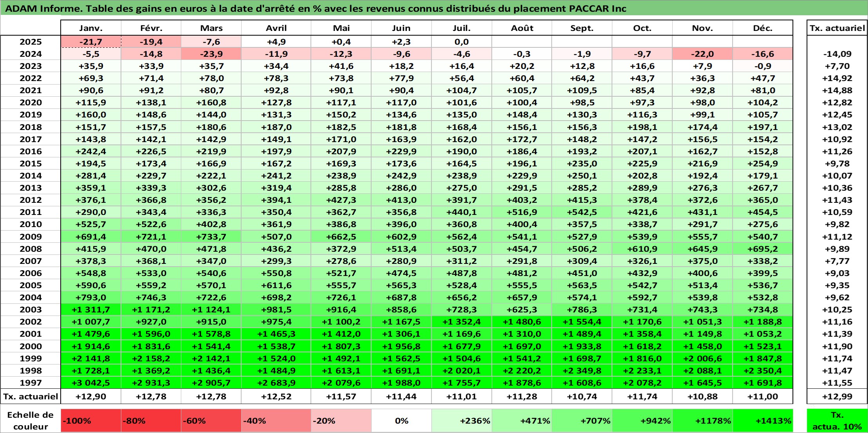
Task: Click the -0,9 cell for December 2023
Action: [x=763, y=66]
